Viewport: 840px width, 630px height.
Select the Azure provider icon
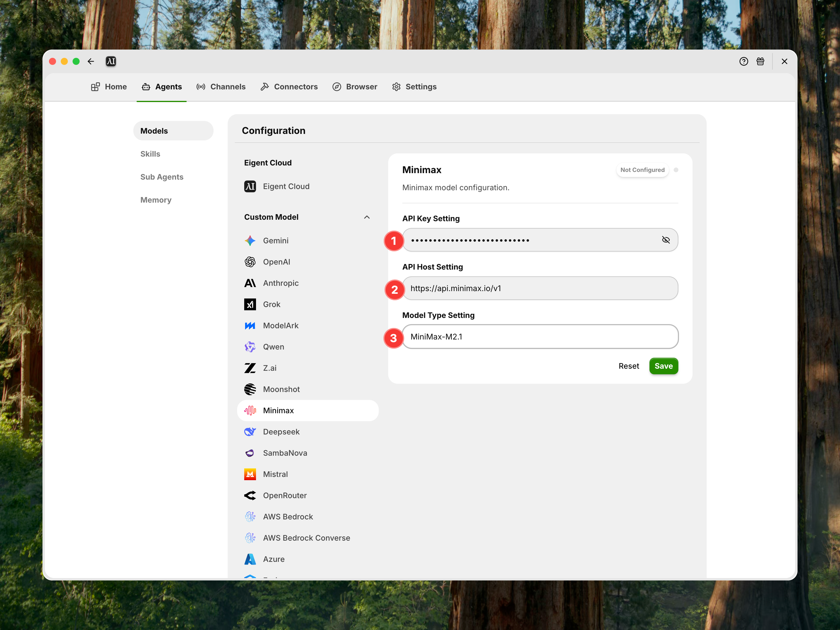click(x=250, y=560)
